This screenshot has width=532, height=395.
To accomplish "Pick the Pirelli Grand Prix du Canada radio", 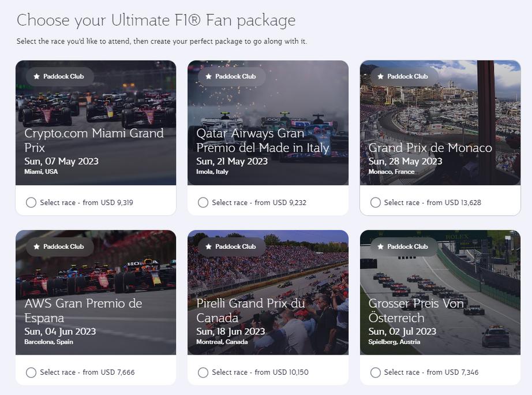I will click(203, 372).
